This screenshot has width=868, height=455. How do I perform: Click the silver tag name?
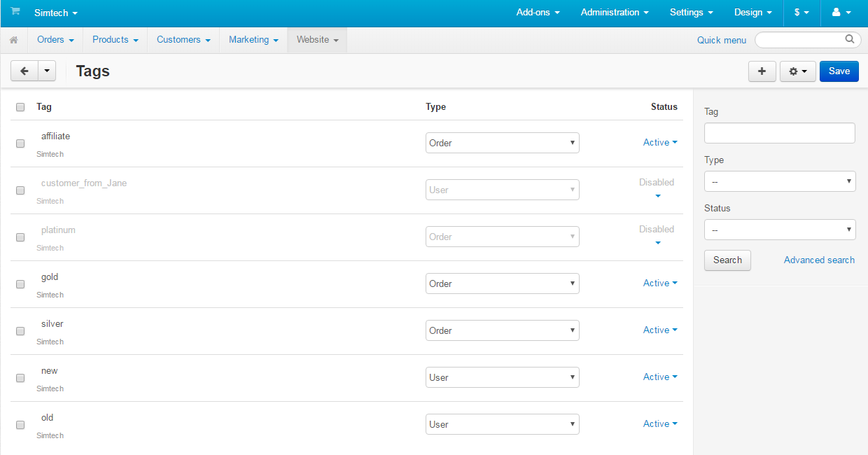(52, 323)
